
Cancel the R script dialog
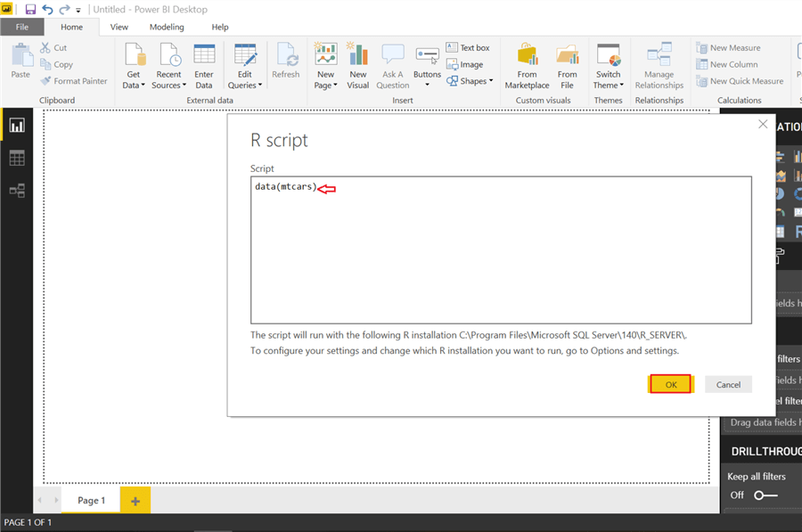728,384
